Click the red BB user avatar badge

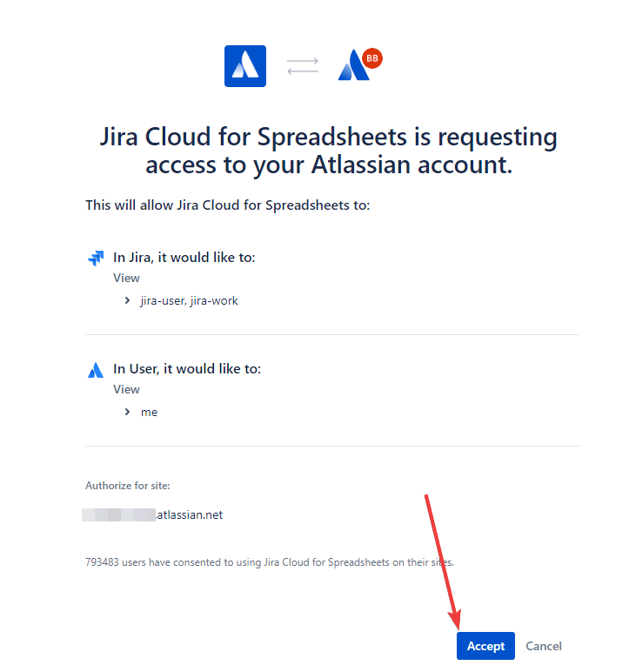point(372,58)
